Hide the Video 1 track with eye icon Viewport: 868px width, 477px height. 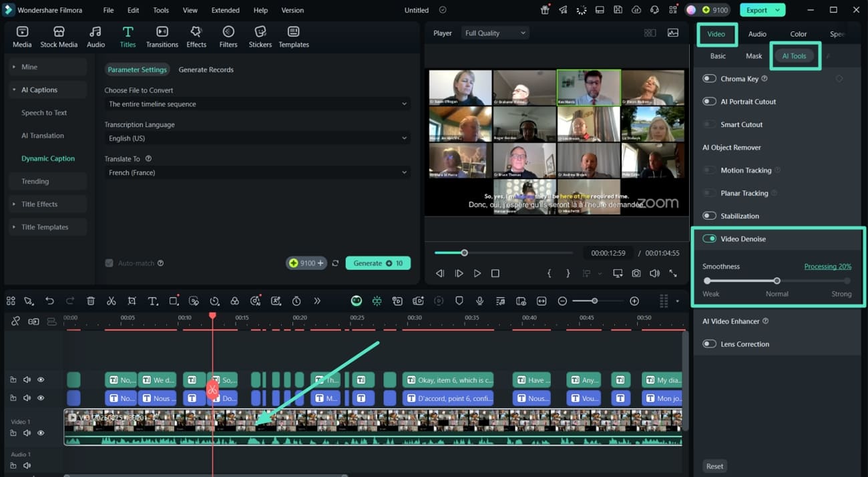pos(41,433)
